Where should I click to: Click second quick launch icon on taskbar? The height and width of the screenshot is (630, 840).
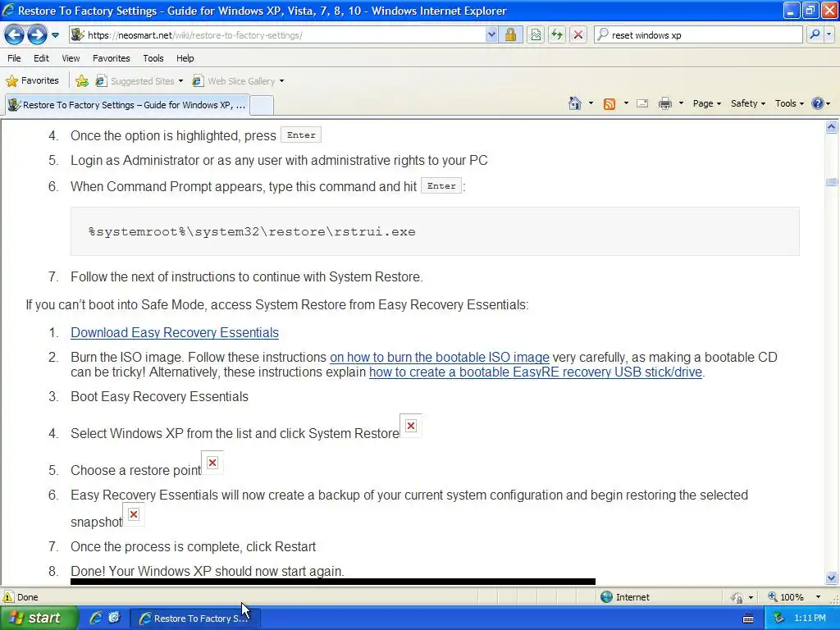114,618
